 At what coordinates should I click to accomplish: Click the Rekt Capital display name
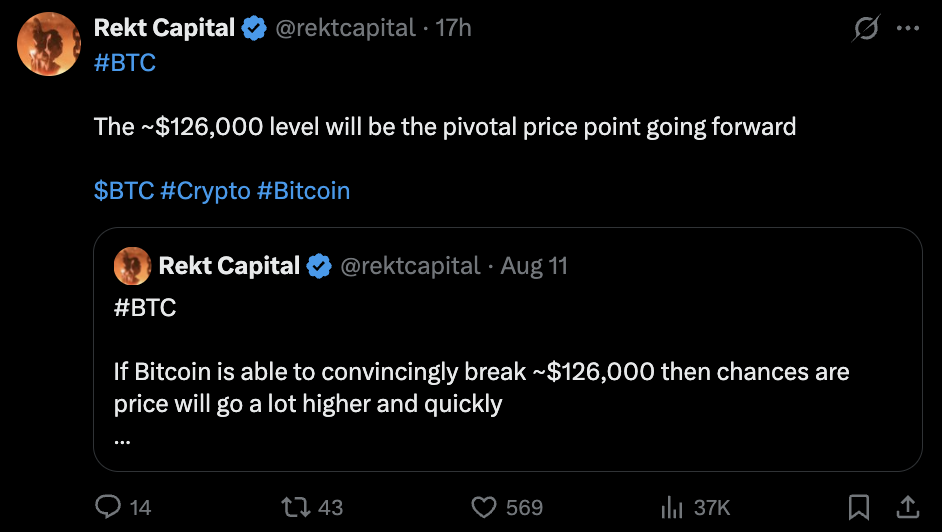click(164, 28)
